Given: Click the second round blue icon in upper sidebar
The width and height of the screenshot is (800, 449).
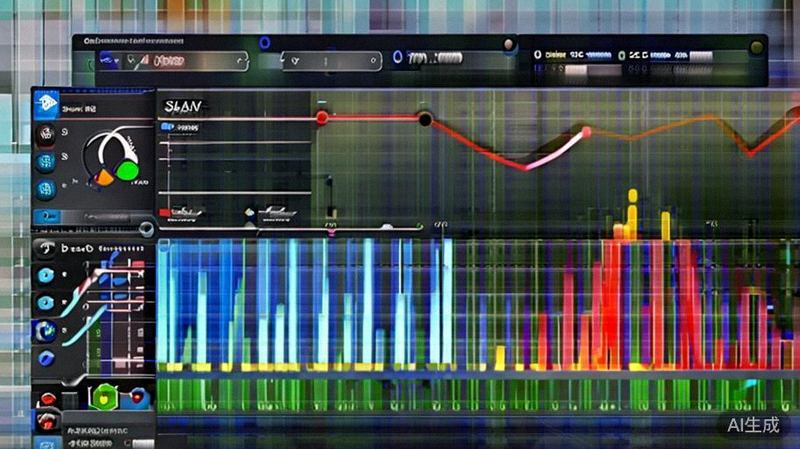Looking at the screenshot, I should coord(44,161).
